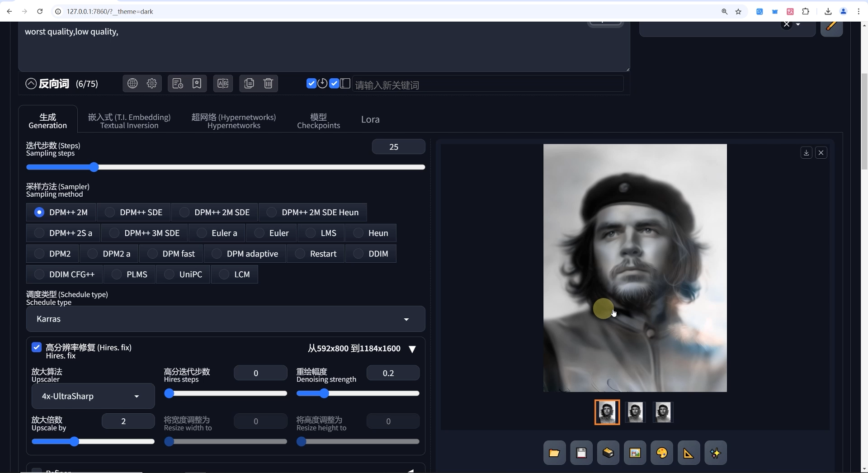Select the first highlighted gallery thumbnail
The width and height of the screenshot is (868, 473).
click(x=607, y=412)
